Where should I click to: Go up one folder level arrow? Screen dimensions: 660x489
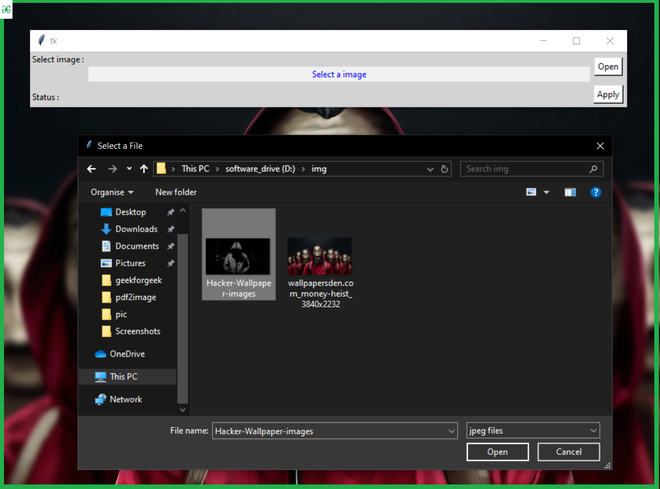point(144,169)
